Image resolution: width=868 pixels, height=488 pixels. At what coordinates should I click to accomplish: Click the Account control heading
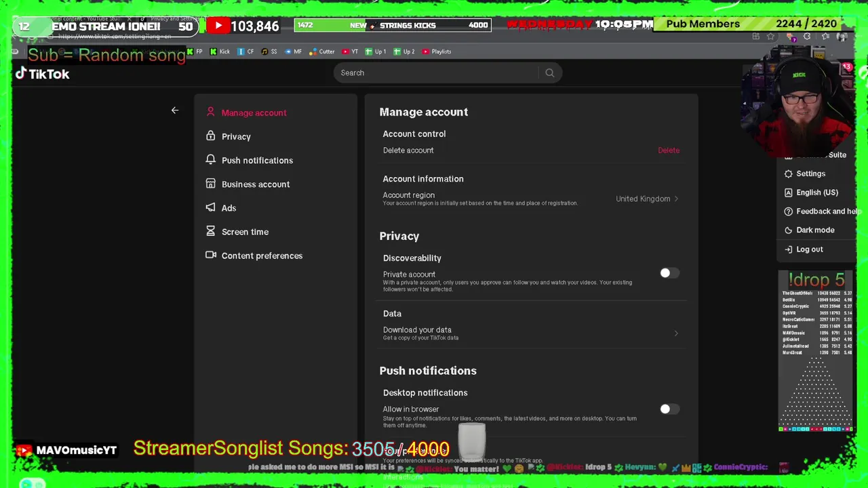pos(414,134)
